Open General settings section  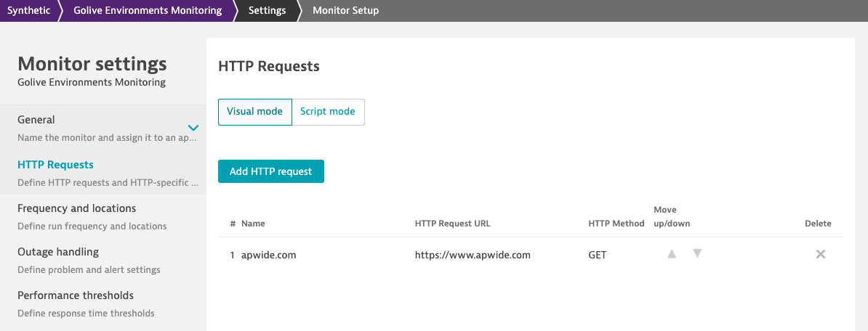[36, 120]
